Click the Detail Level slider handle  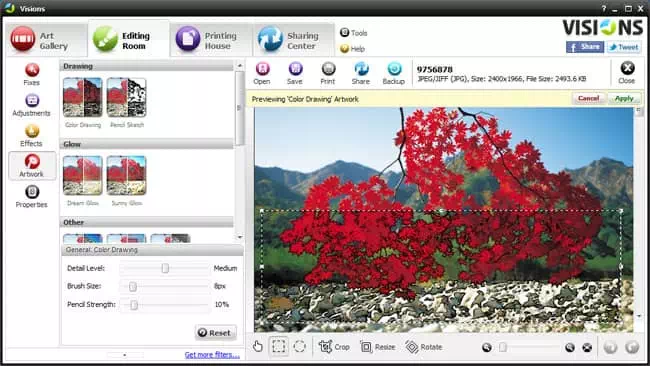pyautogui.click(x=165, y=268)
